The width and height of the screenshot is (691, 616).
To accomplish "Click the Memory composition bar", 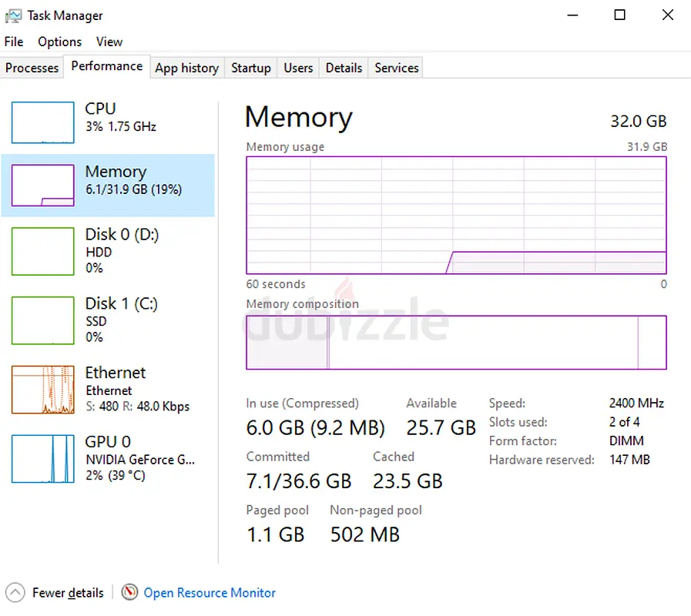I will pos(456,342).
